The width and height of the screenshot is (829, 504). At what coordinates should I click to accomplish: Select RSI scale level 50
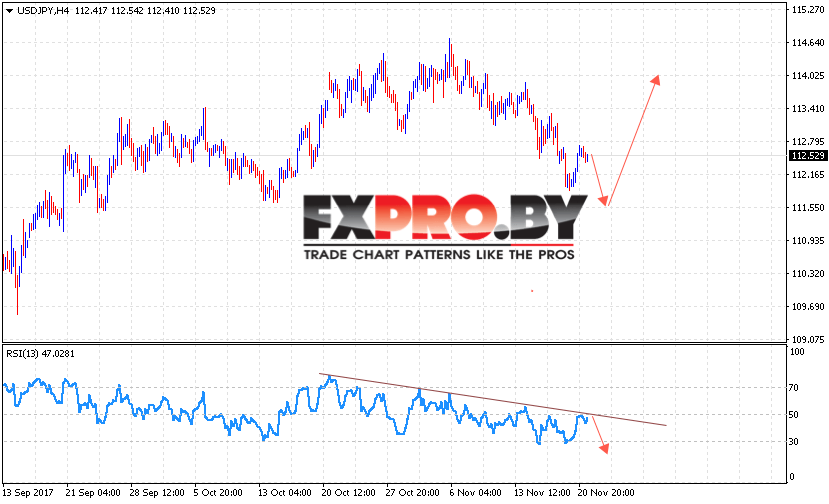click(794, 415)
